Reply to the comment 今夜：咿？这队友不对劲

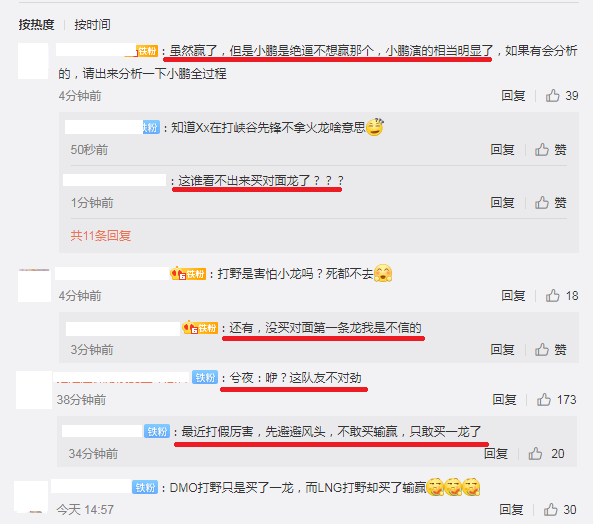tap(504, 400)
